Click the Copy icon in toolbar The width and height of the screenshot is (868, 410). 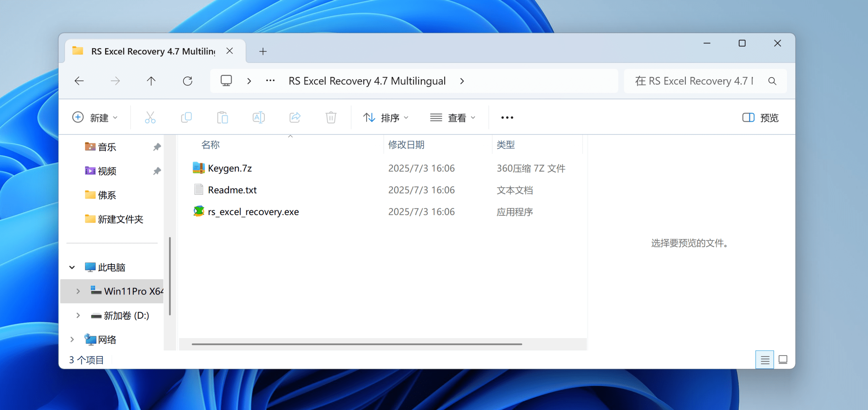[186, 118]
